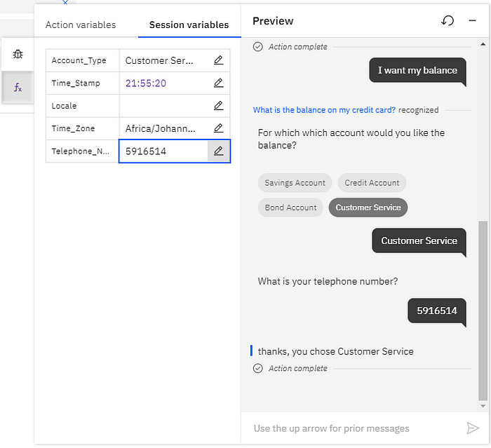Viewport: 491px width, 448px height.
Task: Open the recognized credit card balance link
Action: (x=324, y=110)
